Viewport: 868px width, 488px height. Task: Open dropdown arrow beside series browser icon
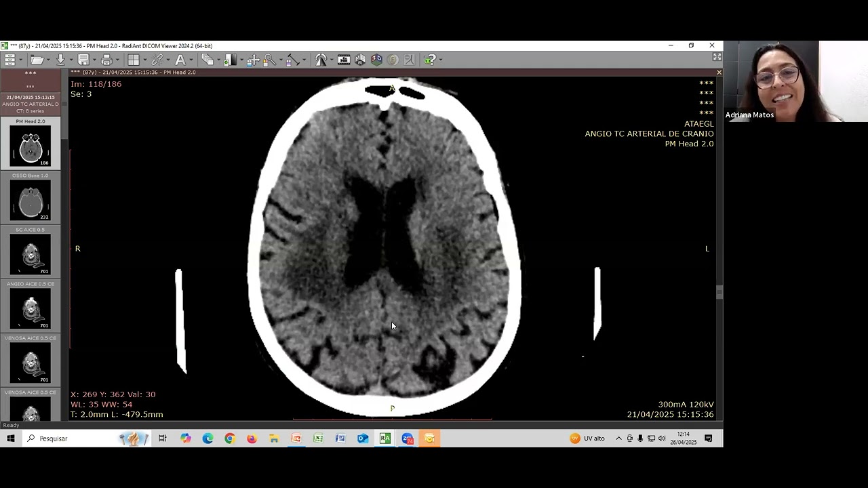21,60
